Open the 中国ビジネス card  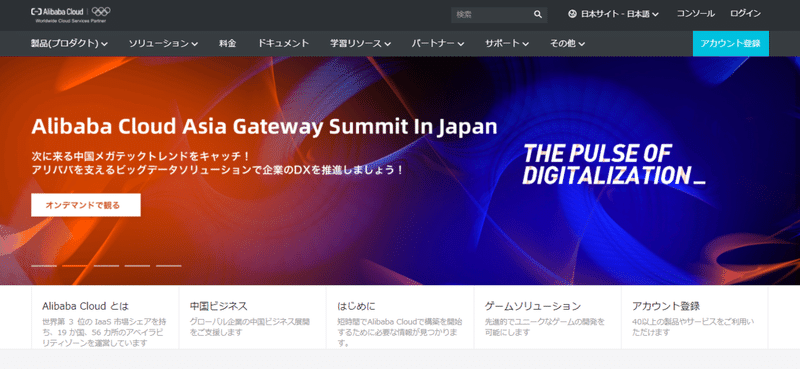click(253, 317)
